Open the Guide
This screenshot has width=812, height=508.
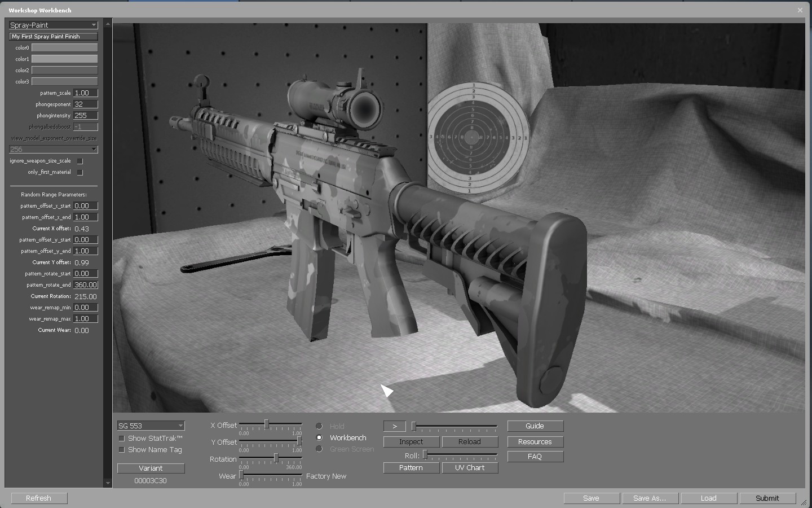(535, 426)
